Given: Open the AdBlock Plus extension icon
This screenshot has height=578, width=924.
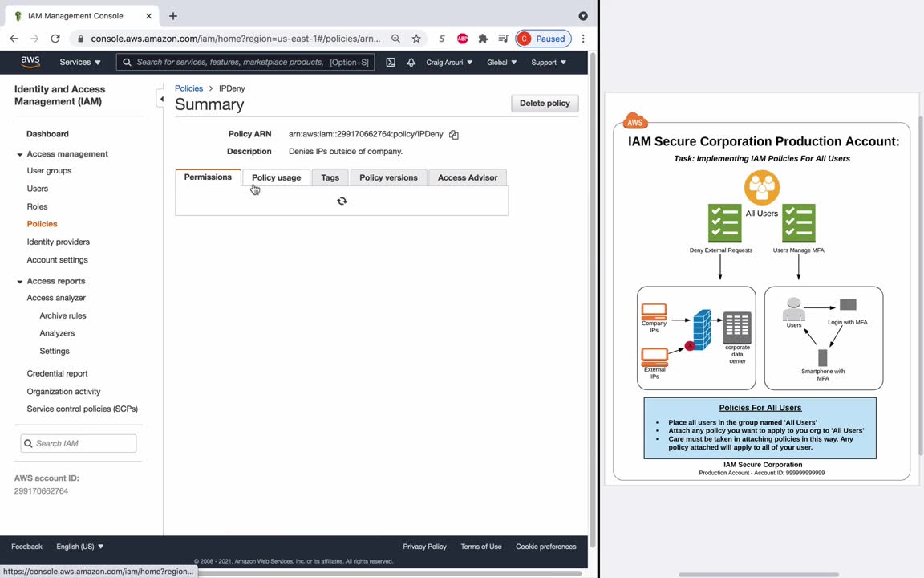Looking at the screenshot, I should (x=463, y=39).
